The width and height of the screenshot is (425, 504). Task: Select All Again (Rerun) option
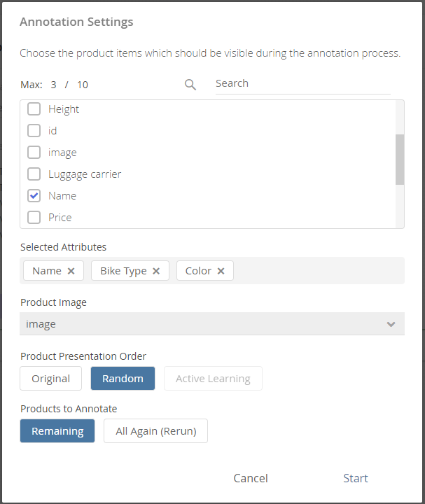(155, 431)
